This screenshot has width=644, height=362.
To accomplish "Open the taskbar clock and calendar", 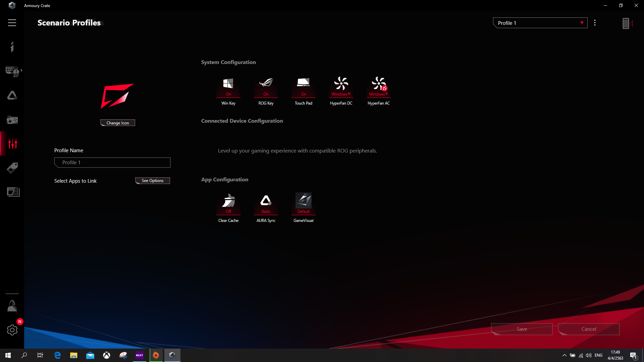I will pos(615,355).
